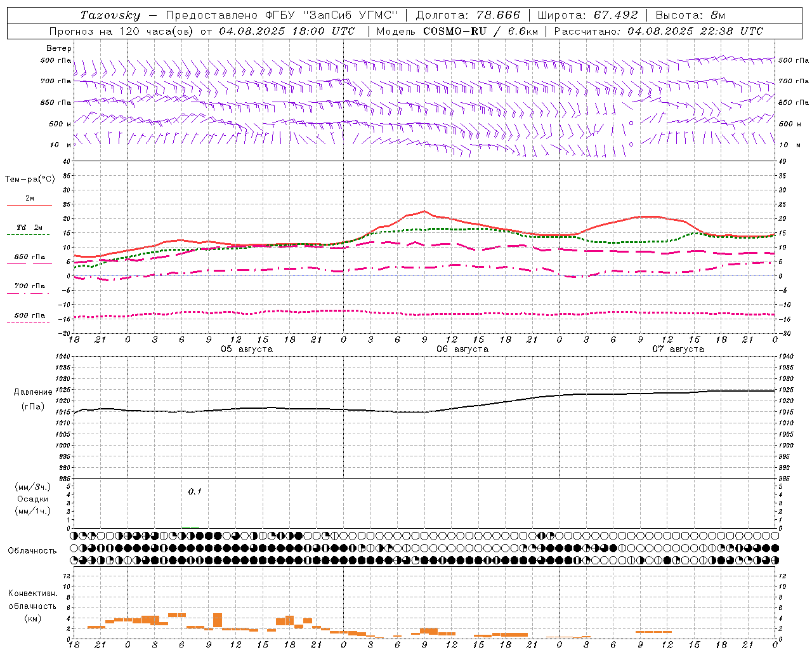The height and width of the screenshot is (650, 812).
Task: Click the line swatch under temperature legend 850 гПа
Action: pos(30,263)
